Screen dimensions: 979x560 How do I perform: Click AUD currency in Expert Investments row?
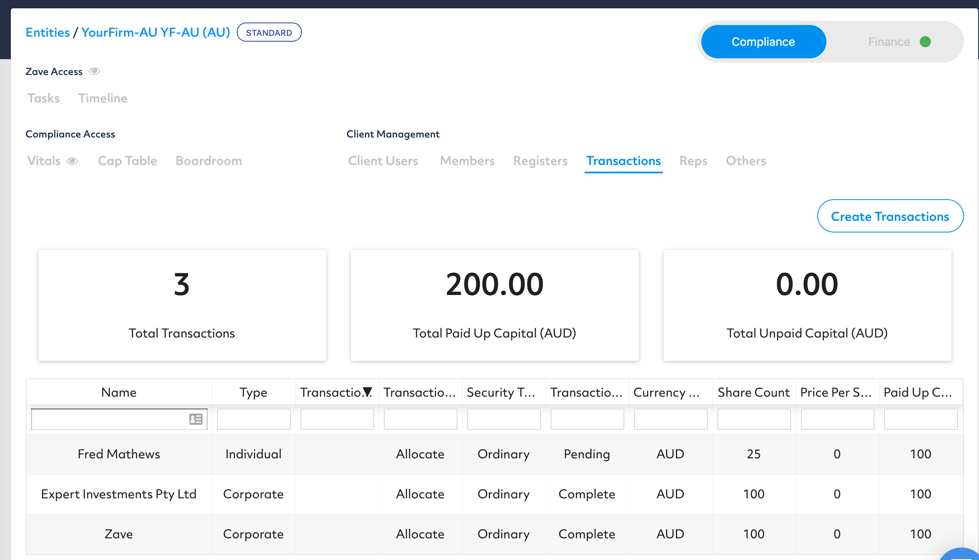(x=671, y=494)
